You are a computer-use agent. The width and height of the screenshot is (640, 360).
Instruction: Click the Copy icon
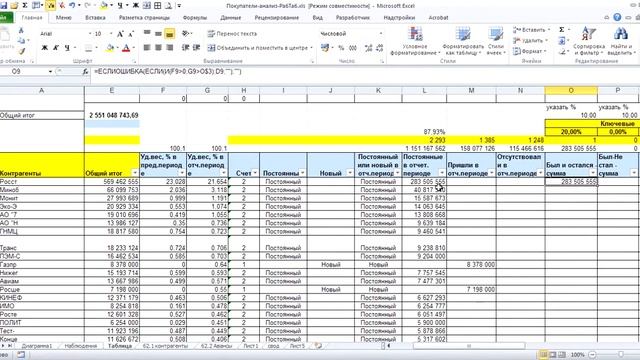coord(22,40)
